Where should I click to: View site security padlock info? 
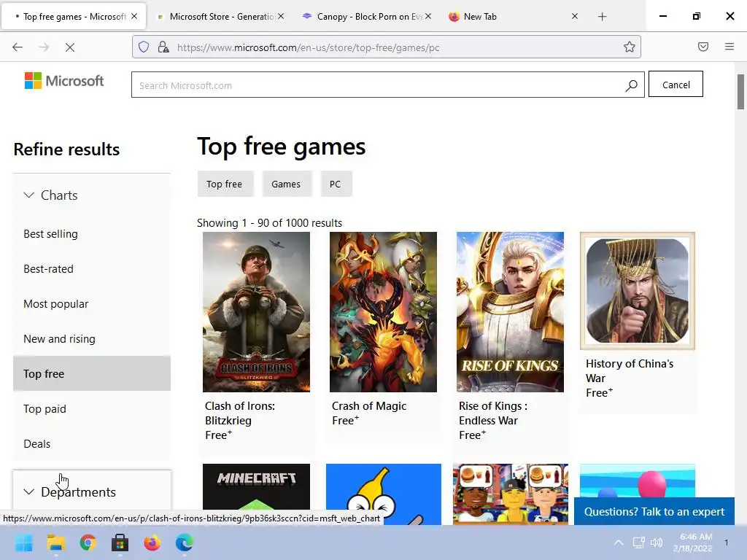coord(163,47)
